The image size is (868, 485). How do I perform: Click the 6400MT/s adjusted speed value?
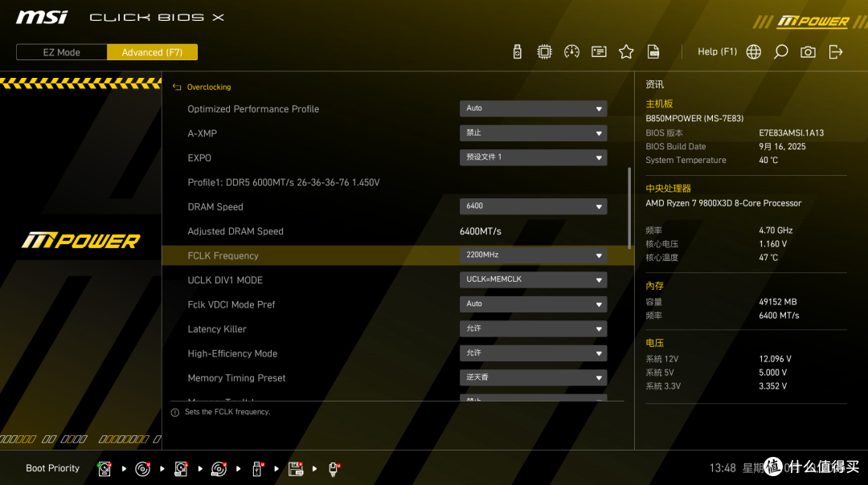tap(480, 231)
